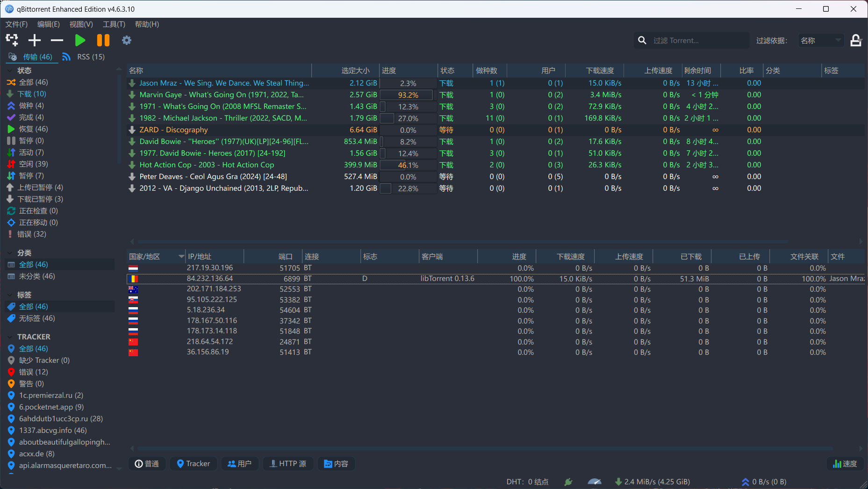Switch to the 传输 (46) tab
Image resolution: width=868 pixels, height=489 pixels.
click(x=31, y=57)
